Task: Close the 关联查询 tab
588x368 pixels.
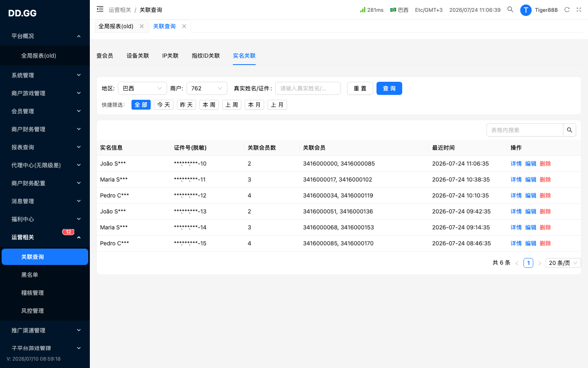Action: pos(184,26)
